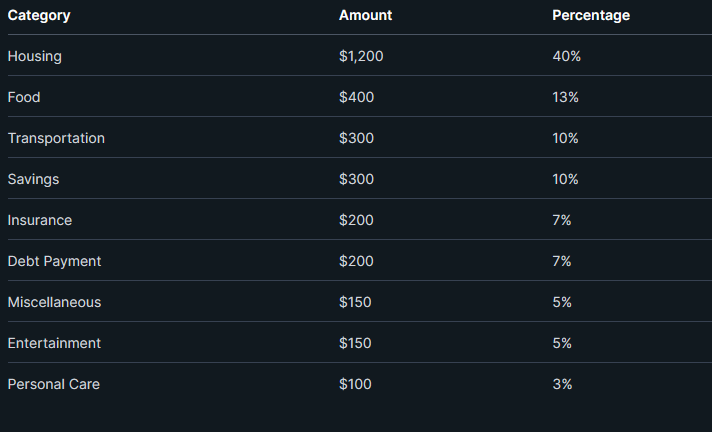Image resolution: width=712 pixels, height=432 pixels.
Task: Click the Savings row label
Action: [x=33, y=179]
